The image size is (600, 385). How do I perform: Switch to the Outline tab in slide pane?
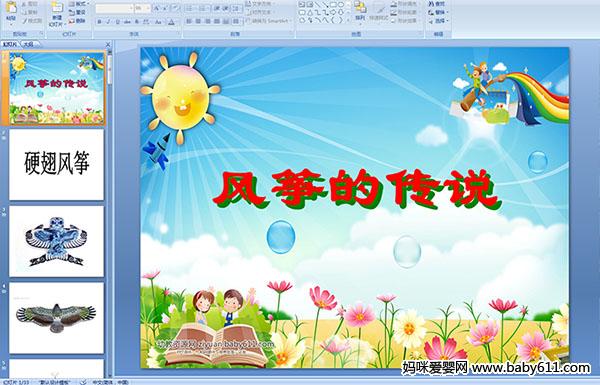pos(29,44)
